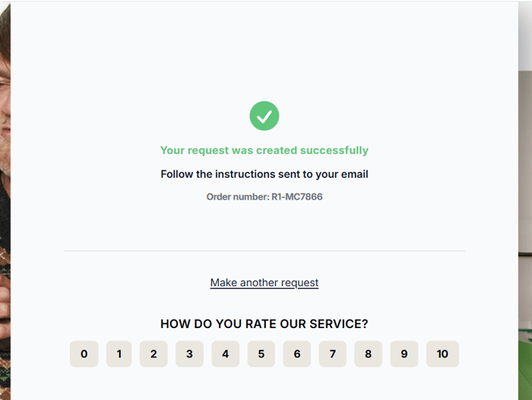Viewport: 532px width, 400px height.
Task: Click the green success checkmark icon
Action: pos(264,116)
